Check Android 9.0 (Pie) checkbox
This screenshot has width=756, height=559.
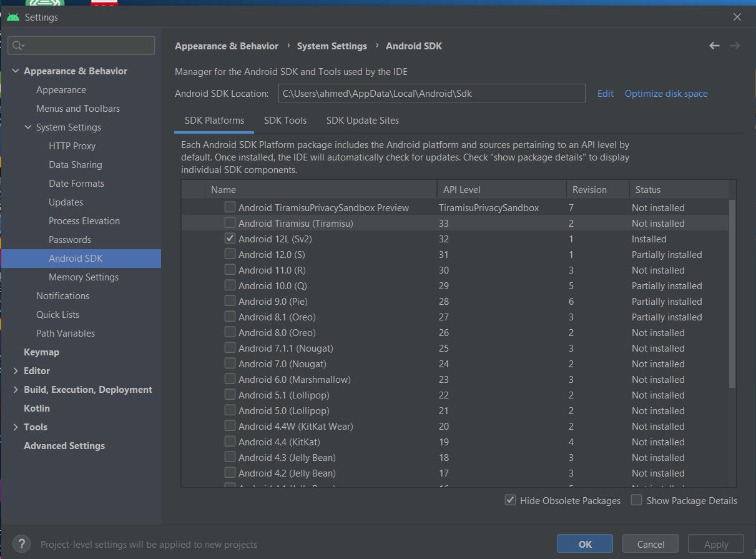pyautogui.click(x=230, y=300)
